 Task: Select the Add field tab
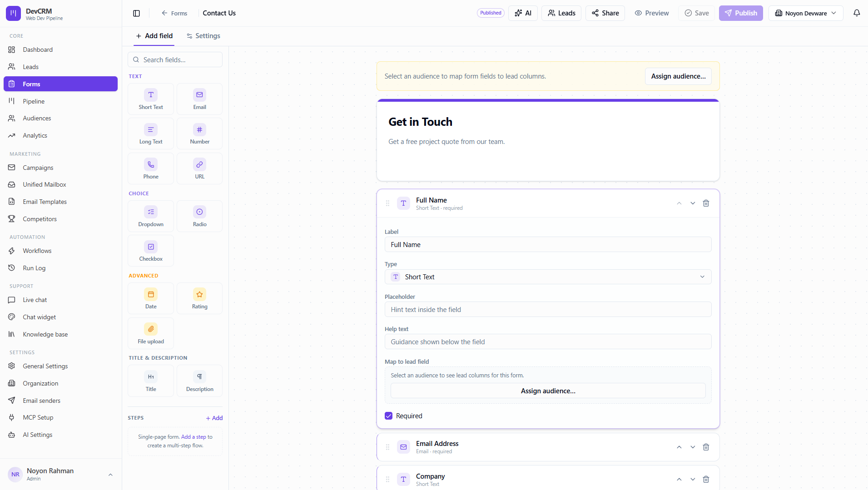[154, 36]
